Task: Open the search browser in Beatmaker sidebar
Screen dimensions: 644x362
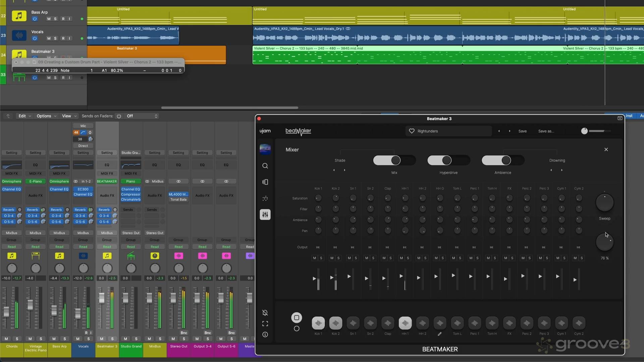Action: click(x=265, y=166)
